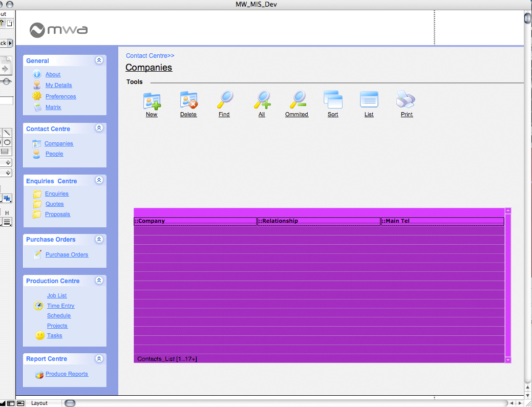Click the portal's vertical scrollbar down arrow
Screen dimensions: 532x407
coord(508,360)
